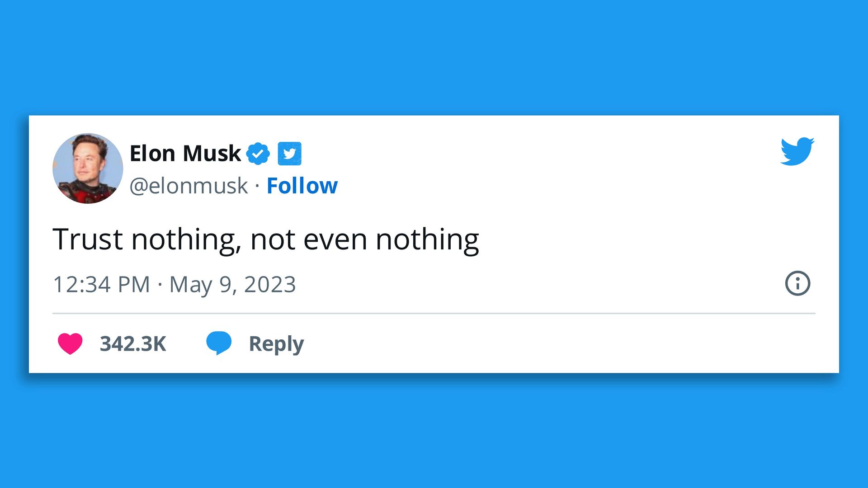Click the blue verified checkmark badge
The width and height of the screenshot is (868, 488).
[x=258, y=154]
